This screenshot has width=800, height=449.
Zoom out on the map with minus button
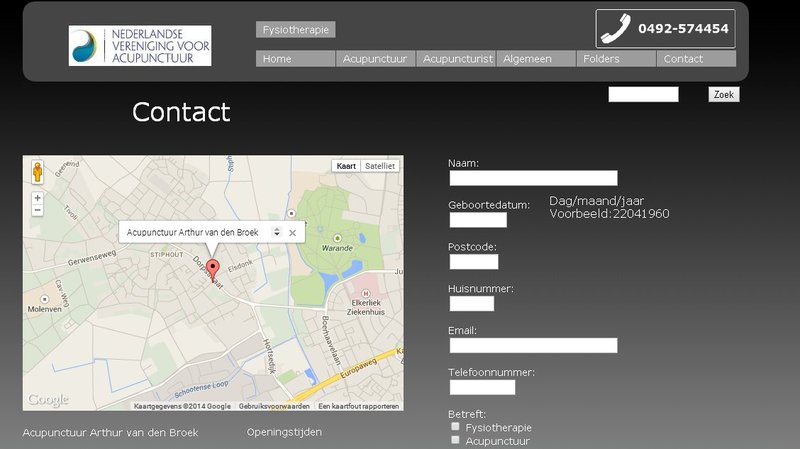(x=37, y=210)
